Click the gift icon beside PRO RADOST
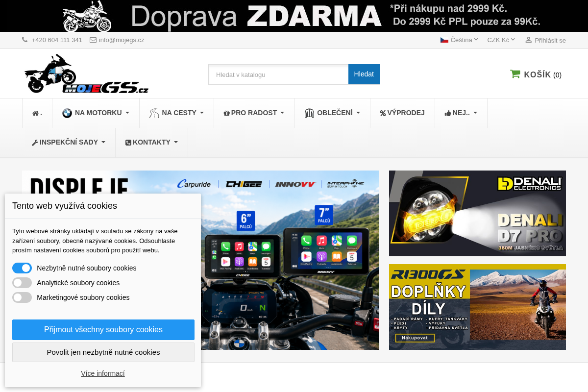 tap(226, 113)
